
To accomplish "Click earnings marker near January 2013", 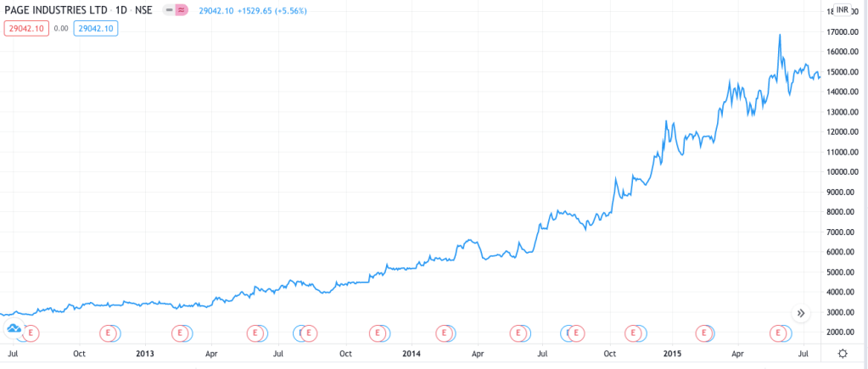I will click(x=179, y=333).
